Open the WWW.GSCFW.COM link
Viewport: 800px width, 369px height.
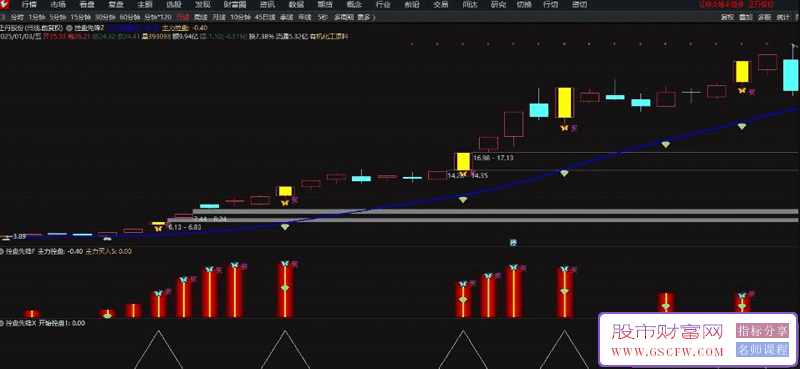pyautogui.click(x=667, y=352)
